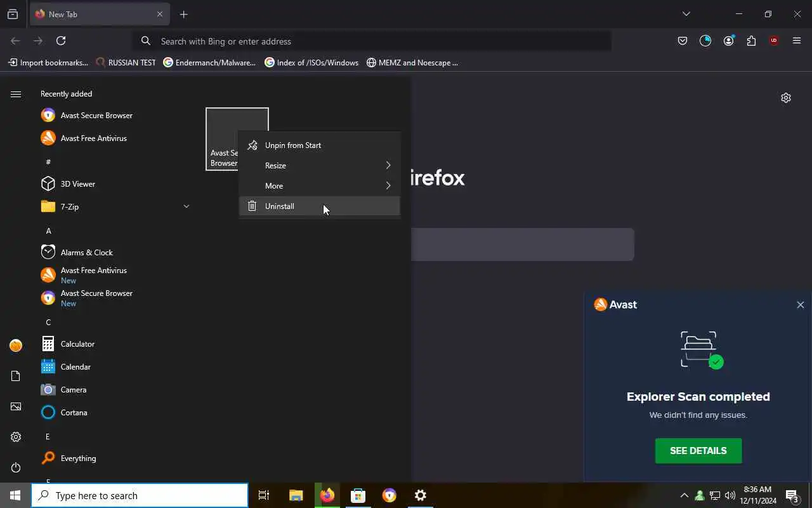Open the Start menu hamburger expand button
The image size is (812, 508).
(x=16, y=94)
